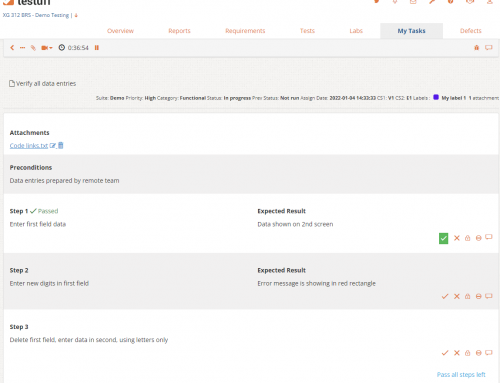The image size is (500, 383).
Task: Switch to the Labs tab
Action: click(356, 31)
